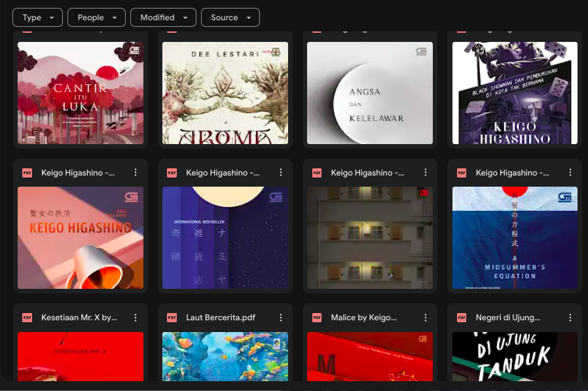Image resolution: width=588 pixels, height=391 pixels.
Task: Open the red Malice cover thumbnail
Action: pyautogui.click(x=370, y=356)
